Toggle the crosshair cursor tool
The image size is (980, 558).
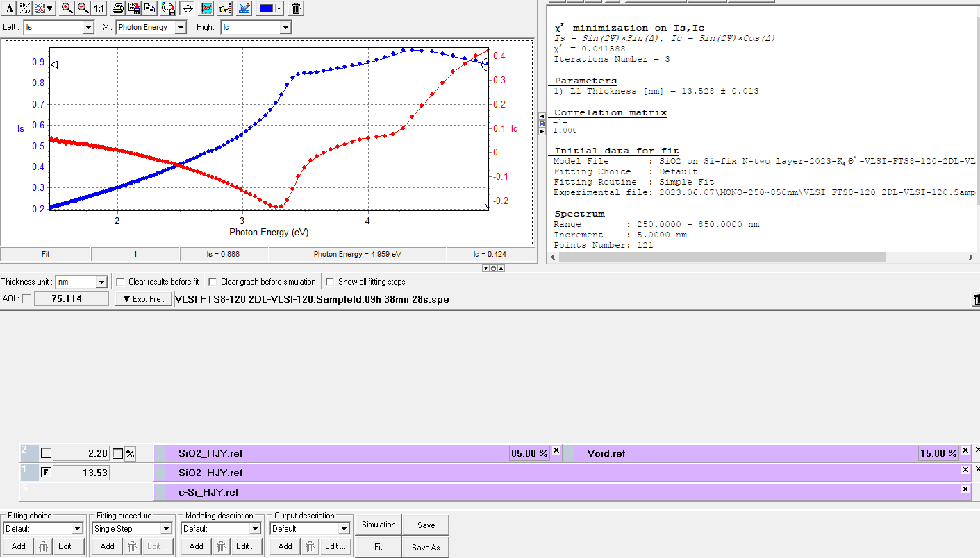click(x=187, y=8)
